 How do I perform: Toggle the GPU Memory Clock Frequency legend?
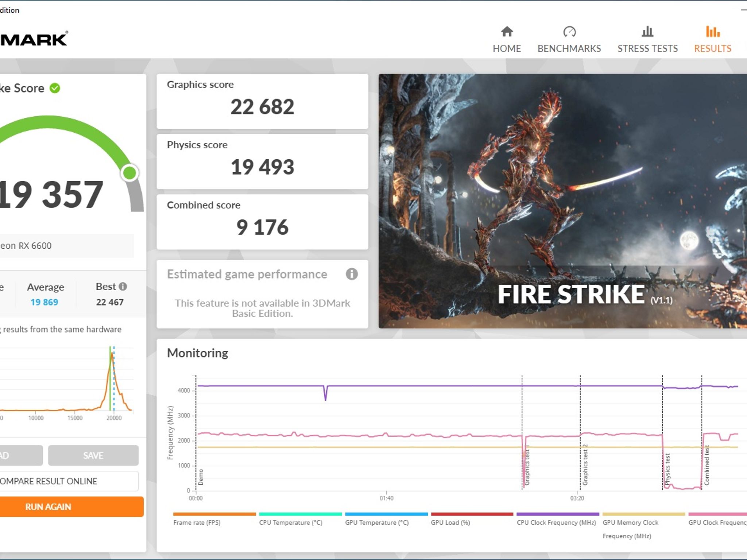pyautogui.click(x=644, y=526)
